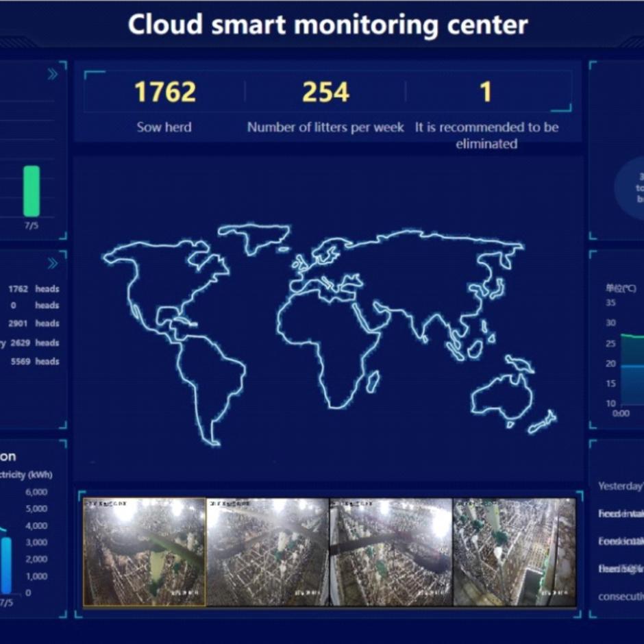Screen dimensions: 644x644
Task: Click the "2901 heads" row
Action: (34, 323)
